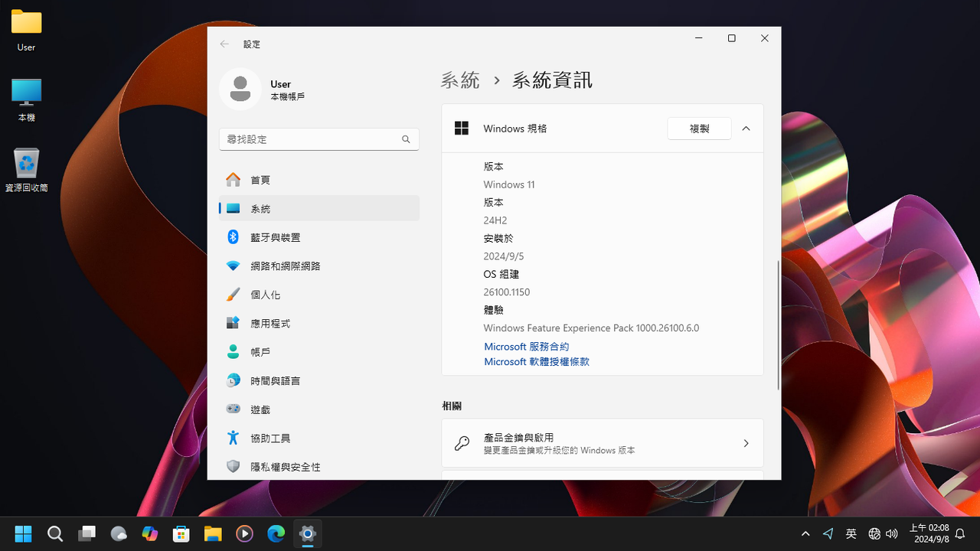
Task: Open 應用程式 apps icon
Action: click(x=234, y=323)
